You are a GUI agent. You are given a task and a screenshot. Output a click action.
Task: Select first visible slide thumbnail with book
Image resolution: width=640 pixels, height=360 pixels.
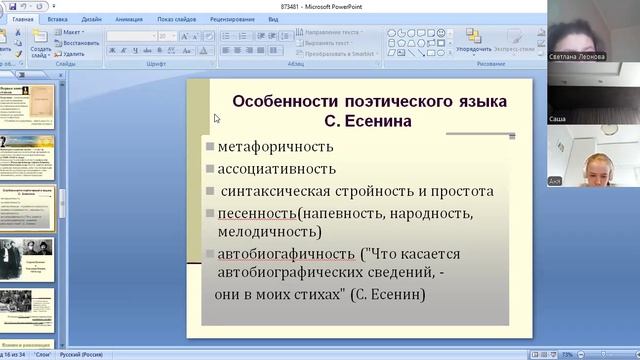pyautogui.click(x=27, y=107)
